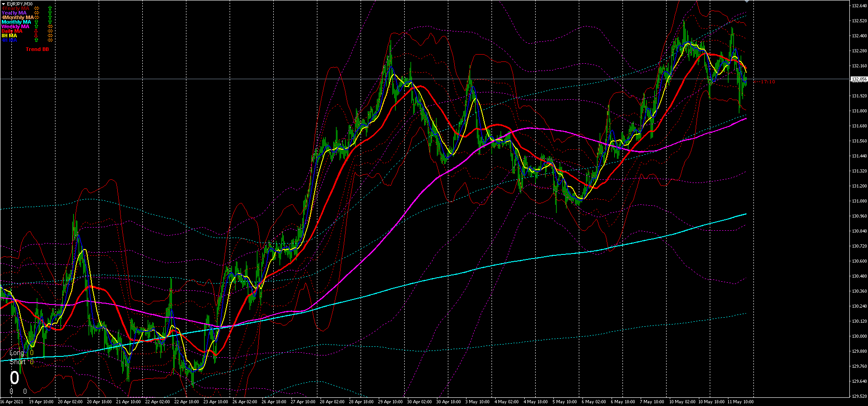
Task: Click the Long: 0 position counter
Action: click(21, 353)
